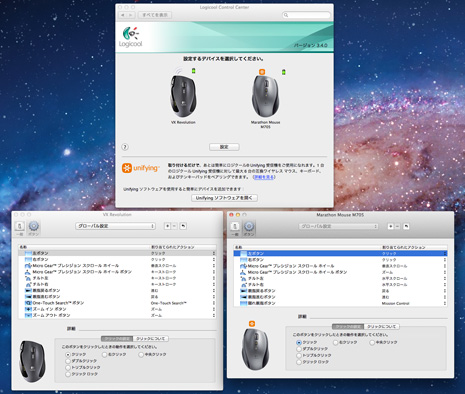This screenshot has width=465, height=394.
Task: Open the global settings dropdown in Marathon Mouse M705
Action: pos(338,226)
